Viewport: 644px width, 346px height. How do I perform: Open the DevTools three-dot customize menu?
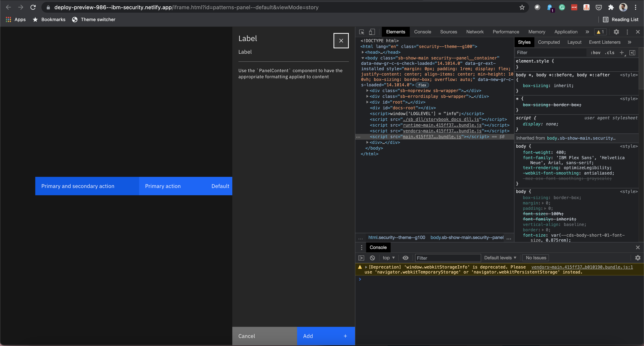pos(627,32)
